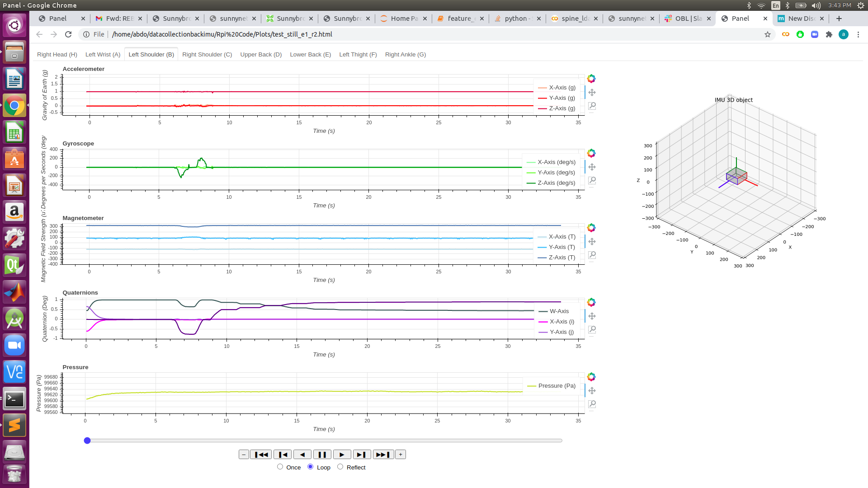Viewport: 868px width, 488px height.
Task: Open Terminal from the Ubuntu dock
Action: click(x=14, y=399)
